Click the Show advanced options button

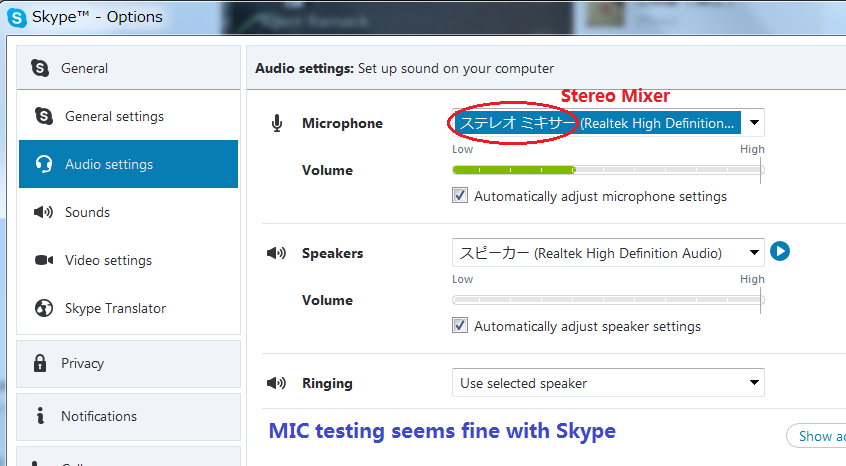pyautogui.click(x=816, y=436)
